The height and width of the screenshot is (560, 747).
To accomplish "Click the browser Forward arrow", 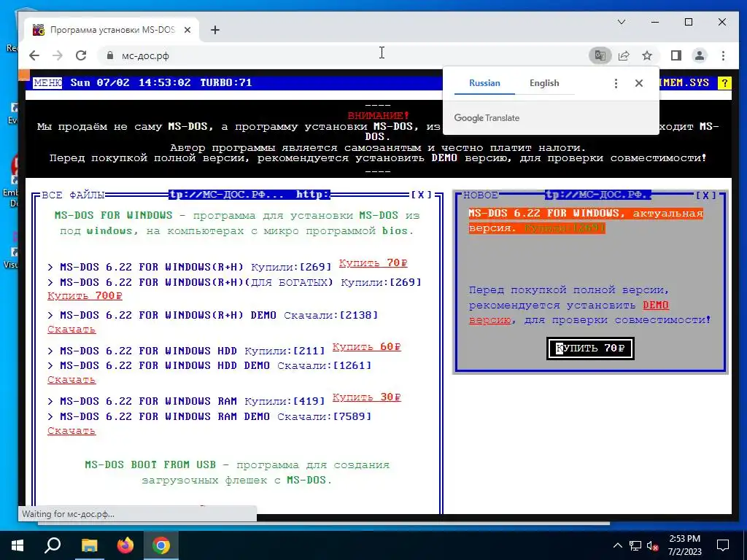I will pos(58,55).
